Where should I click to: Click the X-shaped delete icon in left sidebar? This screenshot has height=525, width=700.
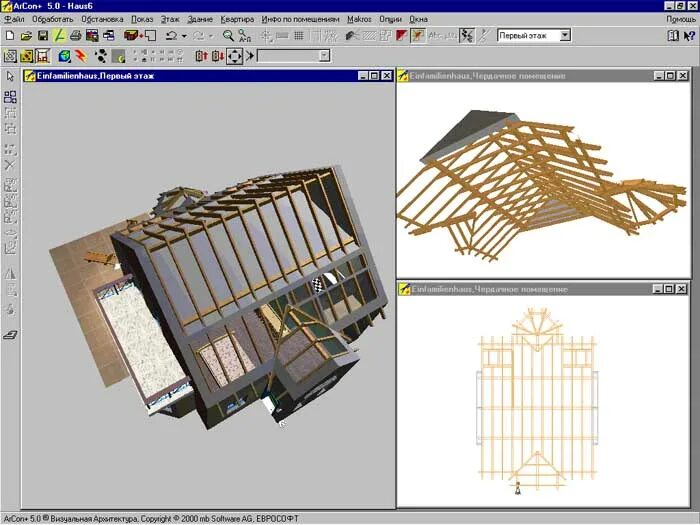(10, 165)
